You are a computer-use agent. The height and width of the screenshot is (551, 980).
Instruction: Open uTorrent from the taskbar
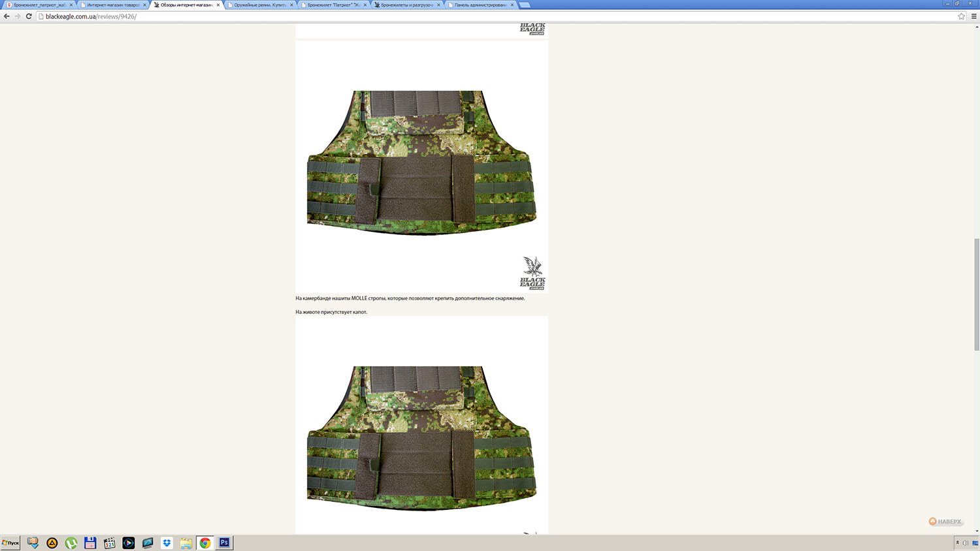[71, 543]
